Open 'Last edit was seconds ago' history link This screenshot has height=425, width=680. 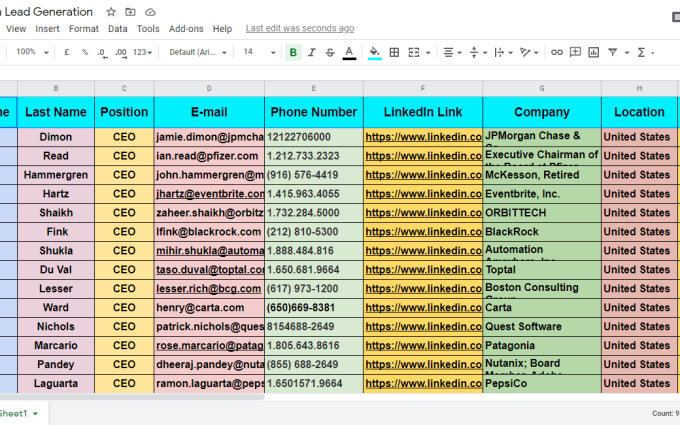[300, 28]
